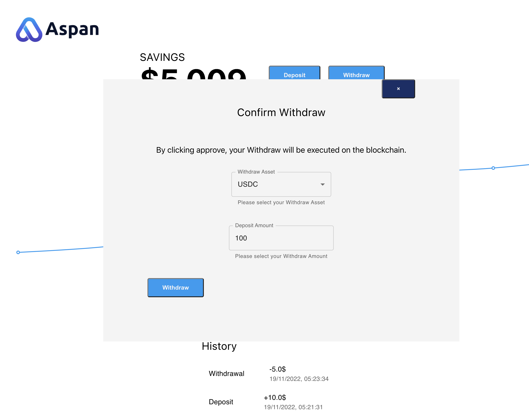Click the savings balance amount
This screenshot has height=420, width=529.
click(x=193, y=74)
